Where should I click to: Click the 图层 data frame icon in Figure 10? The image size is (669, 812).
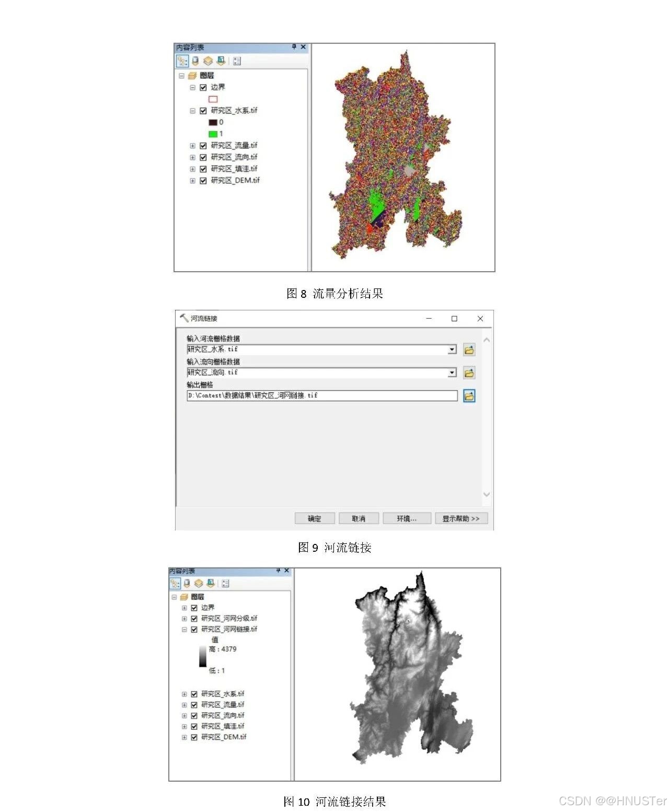point(184,597)
